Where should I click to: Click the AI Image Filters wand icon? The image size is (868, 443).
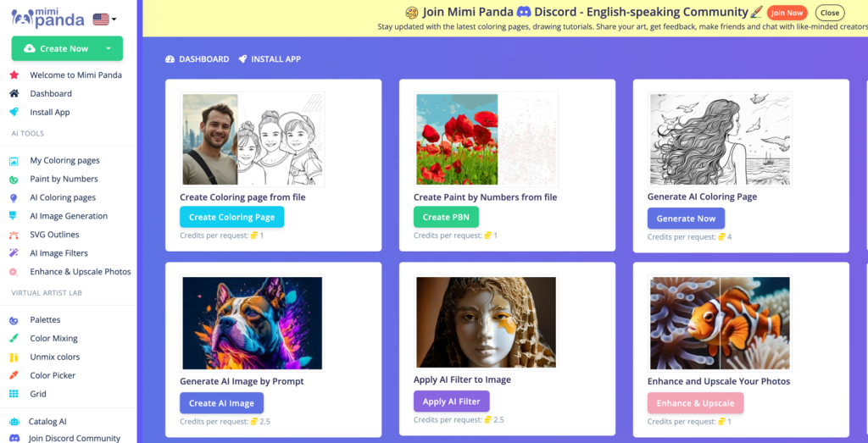pyautogui.click(x=14, y=253)
